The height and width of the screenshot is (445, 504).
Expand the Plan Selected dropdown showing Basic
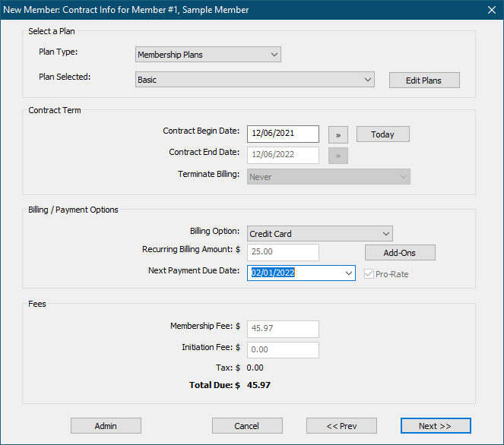point(255,80)
